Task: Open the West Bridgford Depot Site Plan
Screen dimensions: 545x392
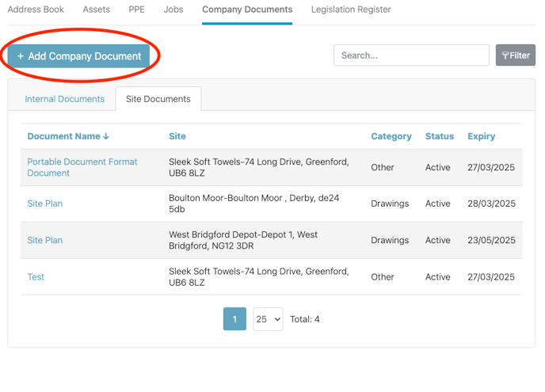Action: [x=45, y=240]
